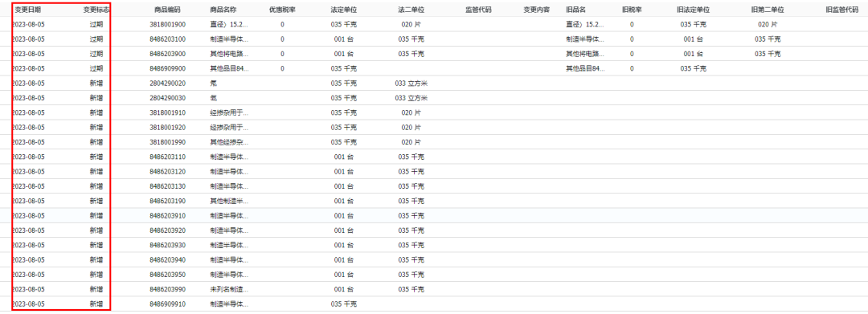Click '035 千克' 法定单位 in row 8486909910
This screenshot has width=868, height=314.
pos(344,304)
